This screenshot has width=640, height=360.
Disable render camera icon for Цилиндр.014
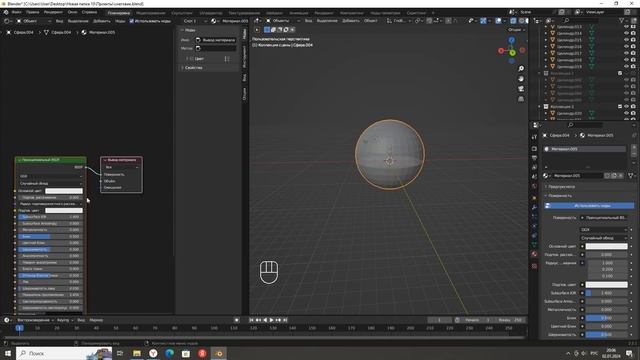point(633,33)
